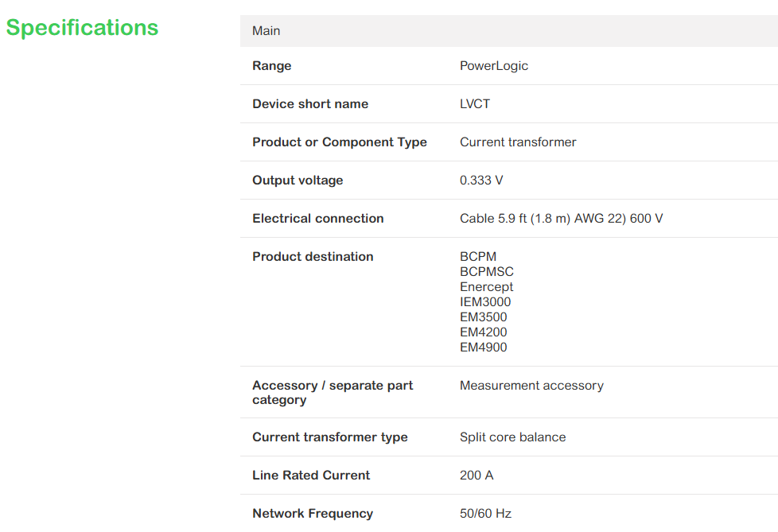
Task: Click the Device short name label
Action: click(310, 104)
